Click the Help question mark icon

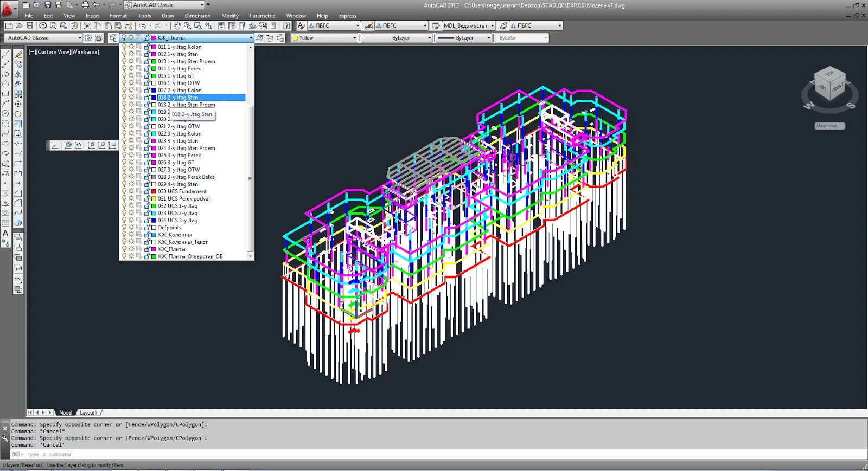286,25
